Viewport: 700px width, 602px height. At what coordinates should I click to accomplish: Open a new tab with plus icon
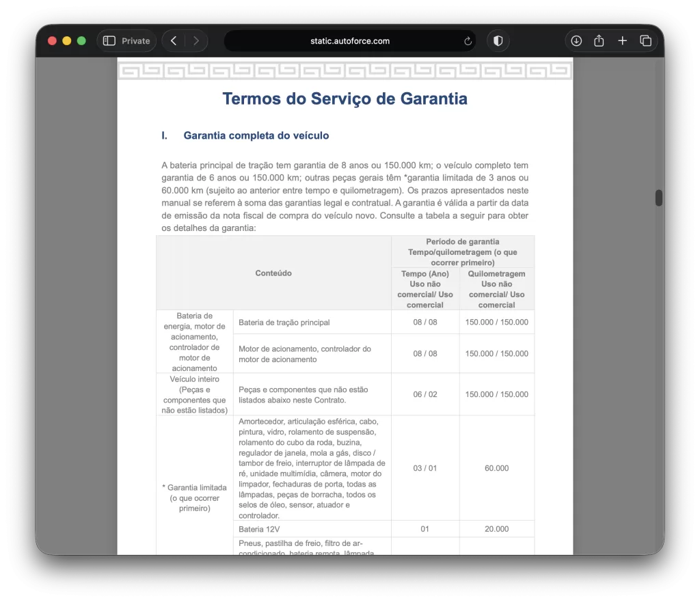tap(622, 41)
